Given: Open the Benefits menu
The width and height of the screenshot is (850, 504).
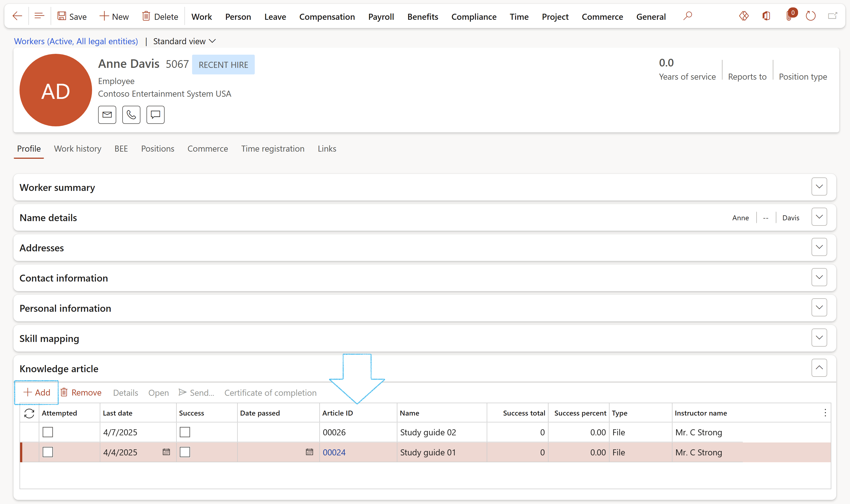Looking at the screenshot, I should click(x=423, y=17).
